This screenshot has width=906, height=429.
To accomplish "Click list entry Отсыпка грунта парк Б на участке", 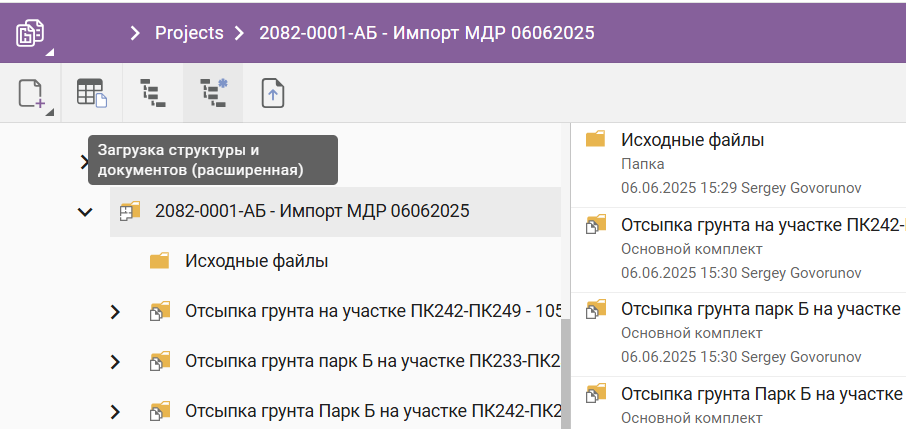I will click(x=762, y=309).
